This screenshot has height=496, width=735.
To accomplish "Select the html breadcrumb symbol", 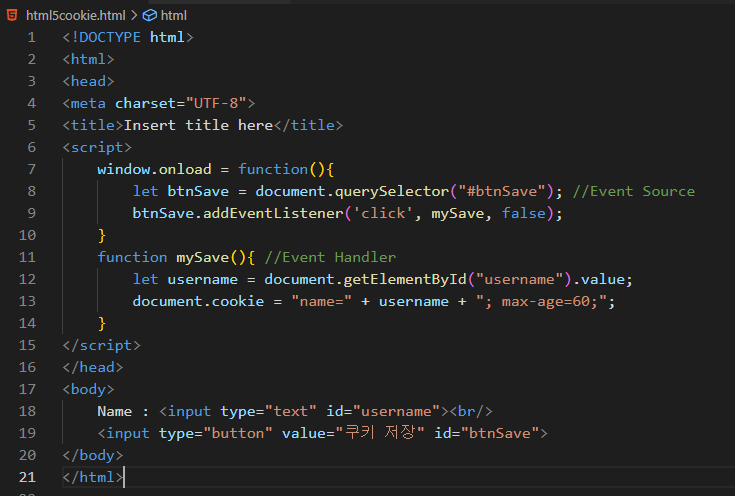I will click(x=173, y=15).
